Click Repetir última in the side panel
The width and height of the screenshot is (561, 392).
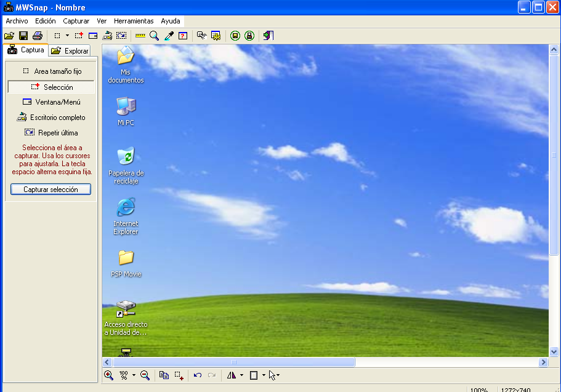[52, 133]
